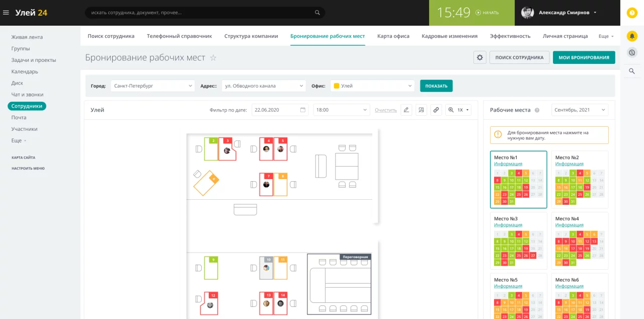644x319 pixels.
Task: Click the image export icon beside the pencil
Action: click(x=421, y=110)
